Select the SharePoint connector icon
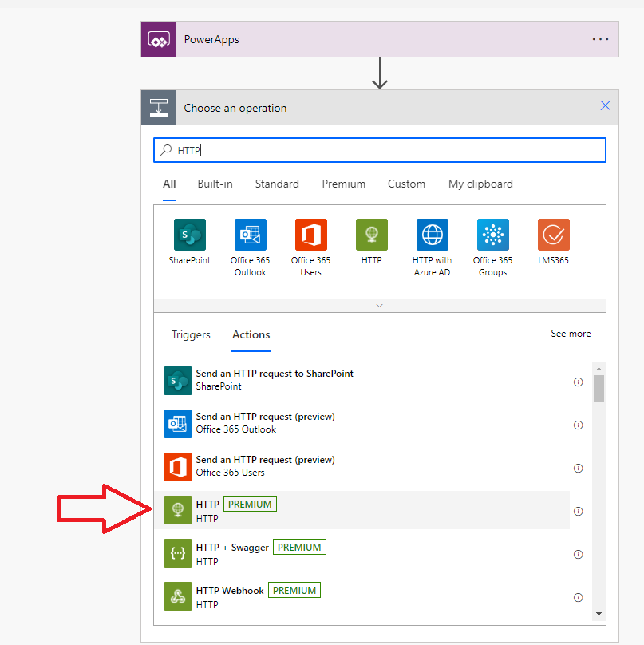The width and height of the screenshot is (644, 645). [190, 235]
